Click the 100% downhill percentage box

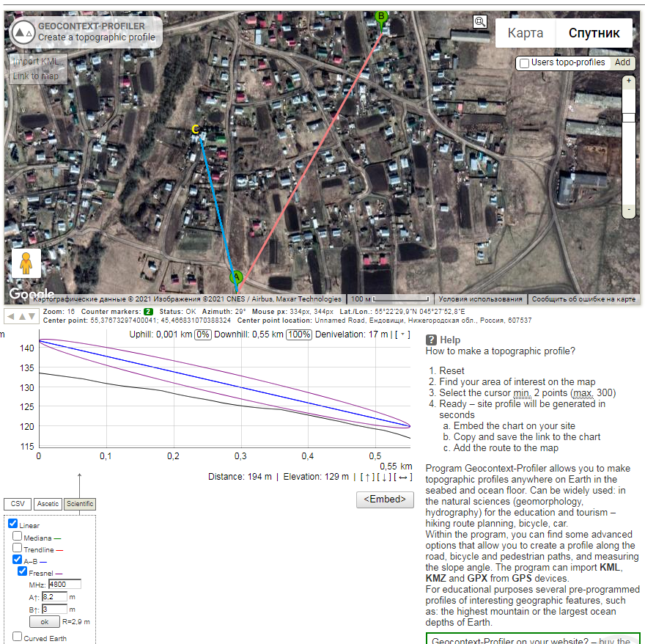[299, 334]
